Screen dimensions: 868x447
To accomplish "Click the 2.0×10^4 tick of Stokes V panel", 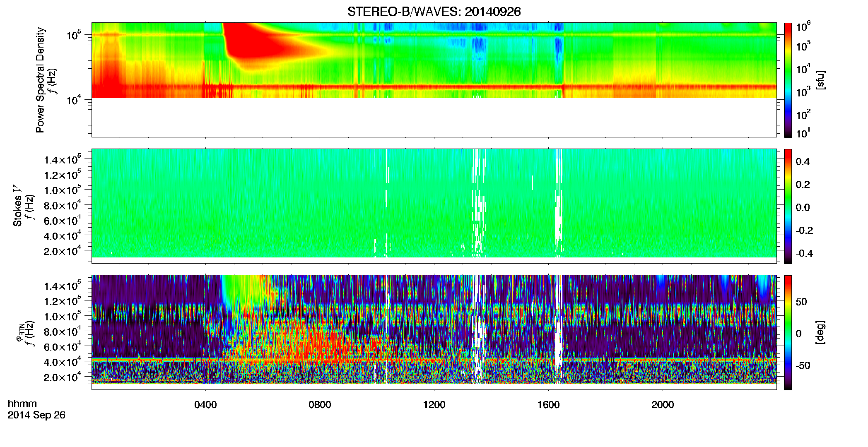I will [x=63, y=250].
